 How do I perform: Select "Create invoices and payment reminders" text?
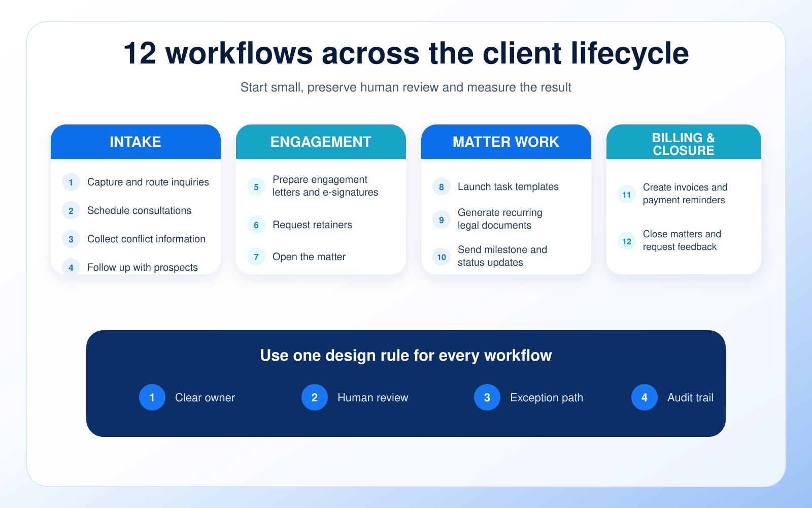pos(685,194)
